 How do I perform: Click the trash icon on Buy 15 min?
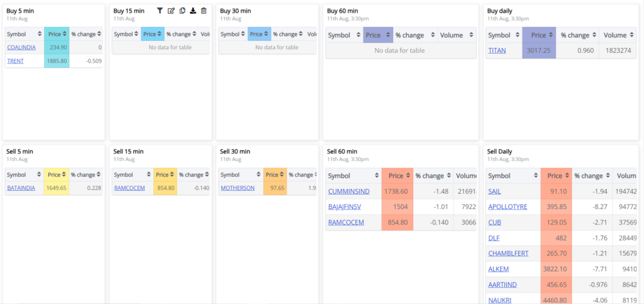(204, 11)
